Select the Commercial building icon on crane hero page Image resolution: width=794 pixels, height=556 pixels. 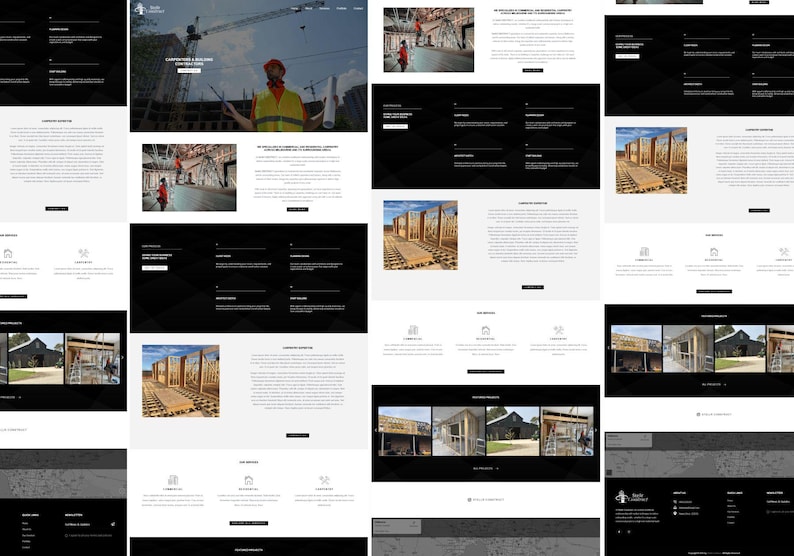173,480
